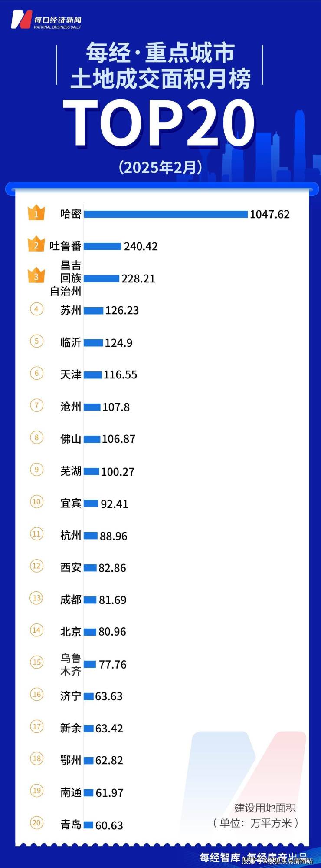Click the long blue bar for 哈密
The width and height of the screenshot is (321, 868).
[x=166, y=214]
